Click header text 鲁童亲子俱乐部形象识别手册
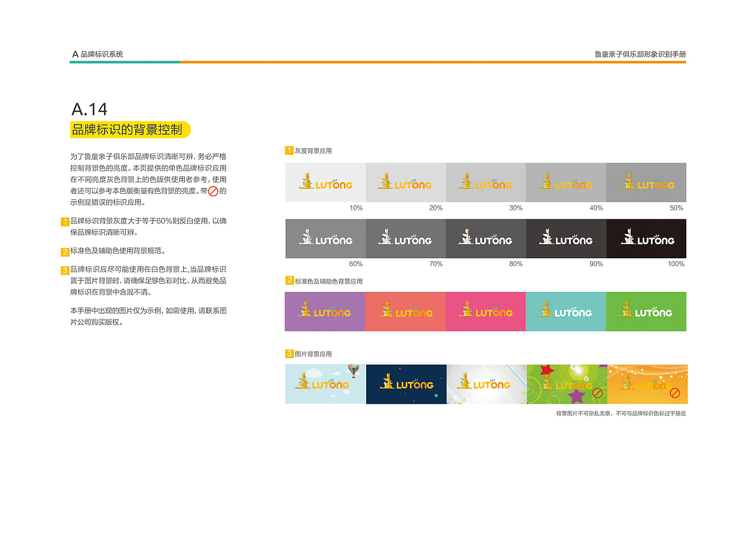Viewport: 756px width, 539px height. click(x=640, y=54)
